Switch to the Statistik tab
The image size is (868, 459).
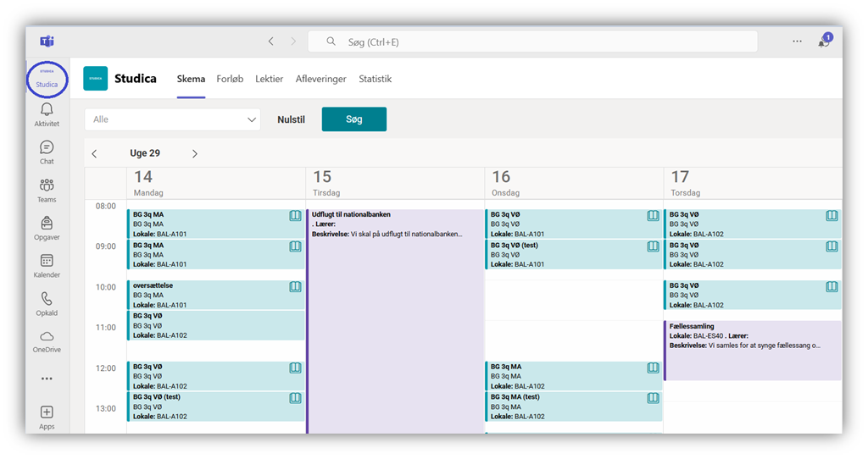coord(376,79)
